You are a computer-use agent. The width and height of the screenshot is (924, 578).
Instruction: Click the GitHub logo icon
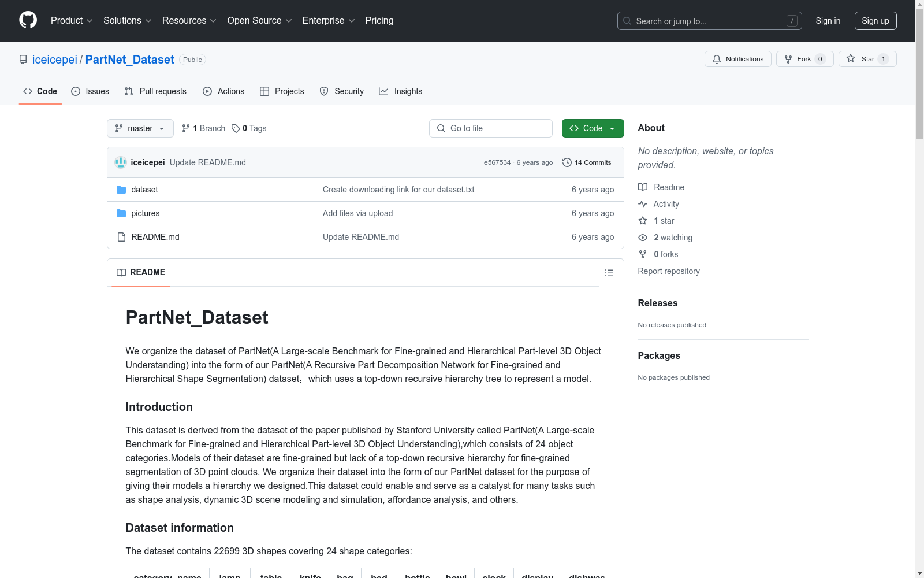(x=28, y=20)
